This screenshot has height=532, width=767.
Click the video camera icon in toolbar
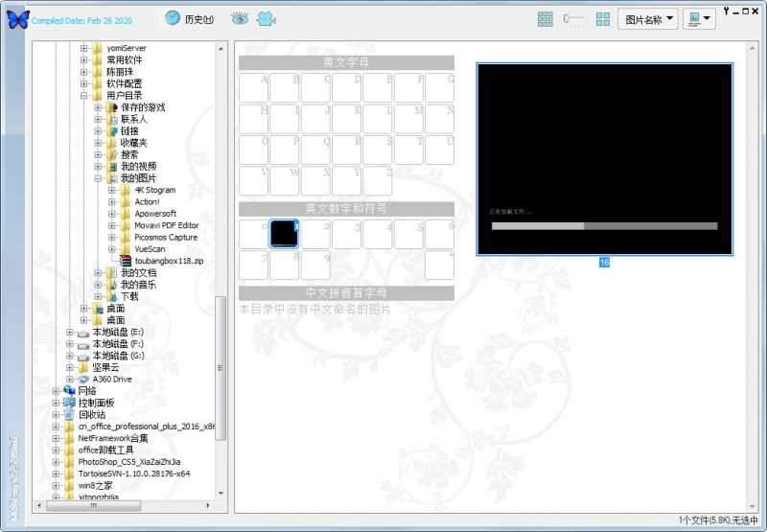point(267,18)
